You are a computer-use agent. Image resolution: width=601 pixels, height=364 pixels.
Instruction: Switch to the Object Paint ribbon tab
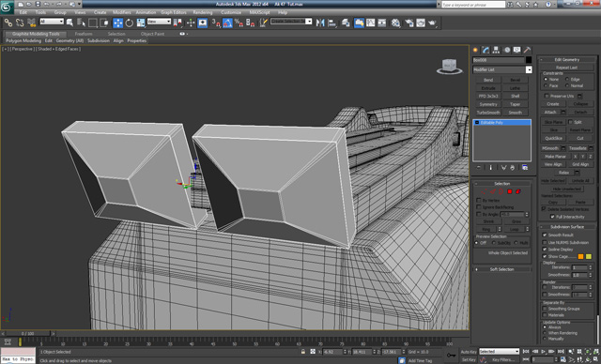click(152, 34)
